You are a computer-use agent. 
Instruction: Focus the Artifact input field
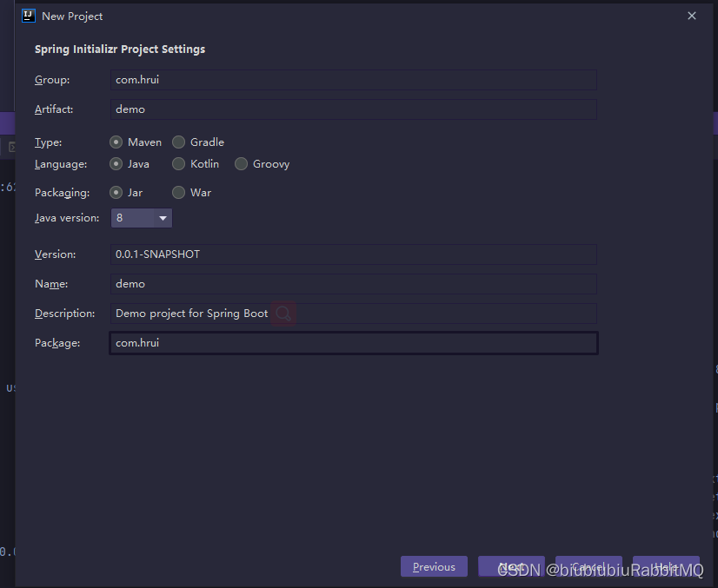(354, 109)
